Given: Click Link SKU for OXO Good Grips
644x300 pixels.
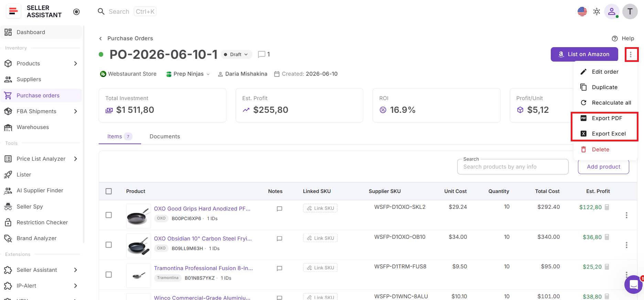Looking at the screenshot, I should point(320,208).
